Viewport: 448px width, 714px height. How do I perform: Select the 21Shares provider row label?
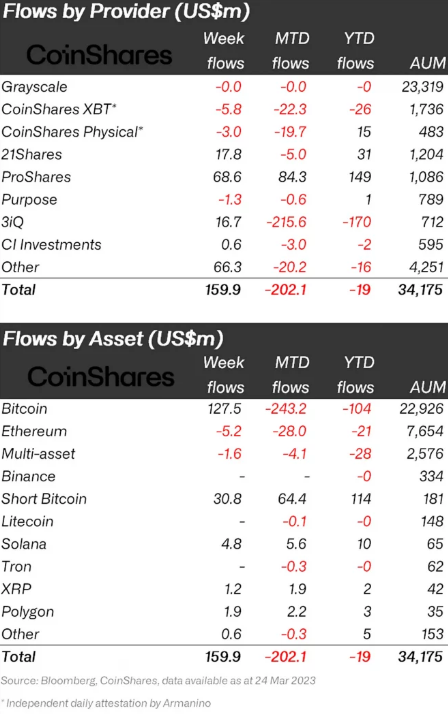[31, 154]
